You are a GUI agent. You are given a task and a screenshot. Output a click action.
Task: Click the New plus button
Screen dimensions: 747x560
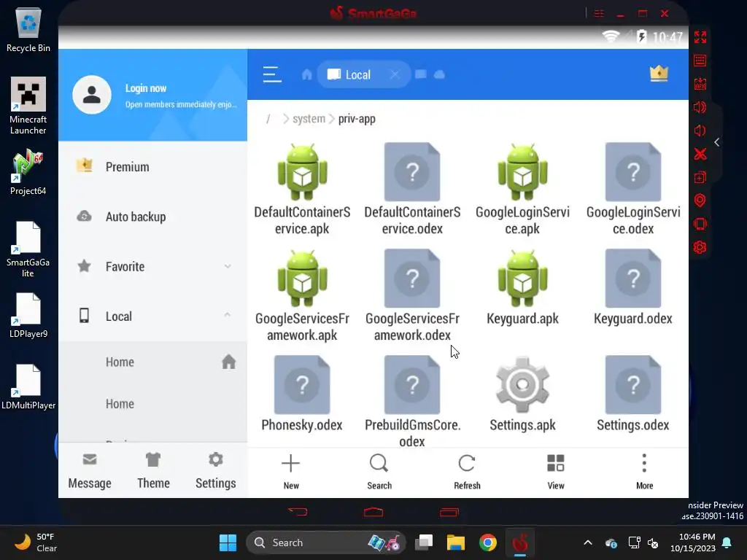[x=290, y=472]
